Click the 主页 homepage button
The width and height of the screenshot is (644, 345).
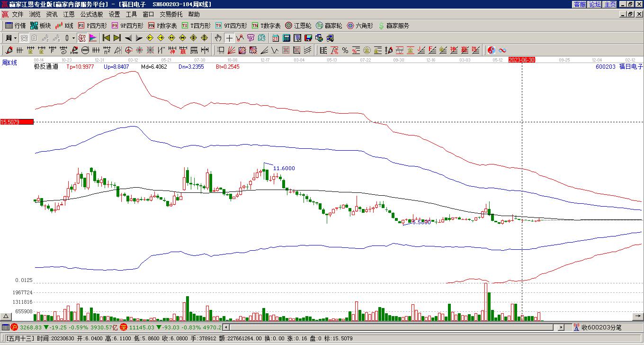coord(610,4)
